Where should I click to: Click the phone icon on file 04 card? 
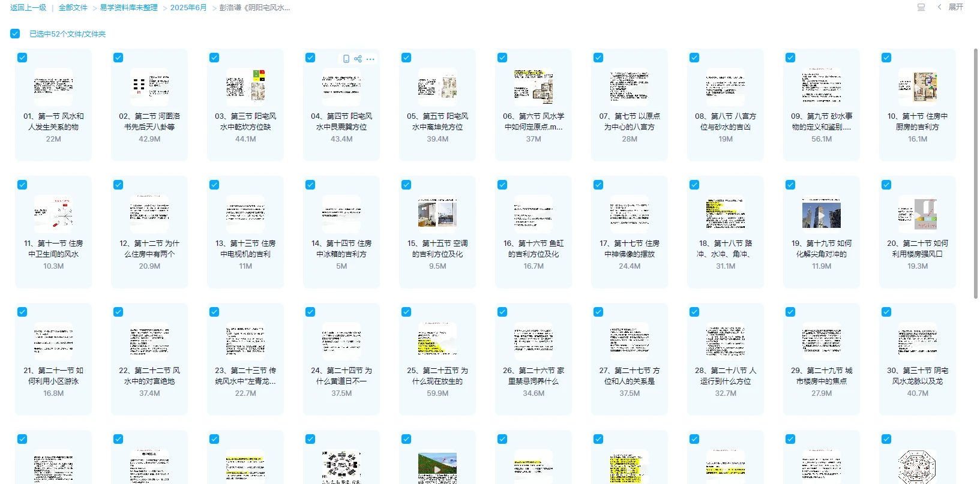tap(346, 59)
